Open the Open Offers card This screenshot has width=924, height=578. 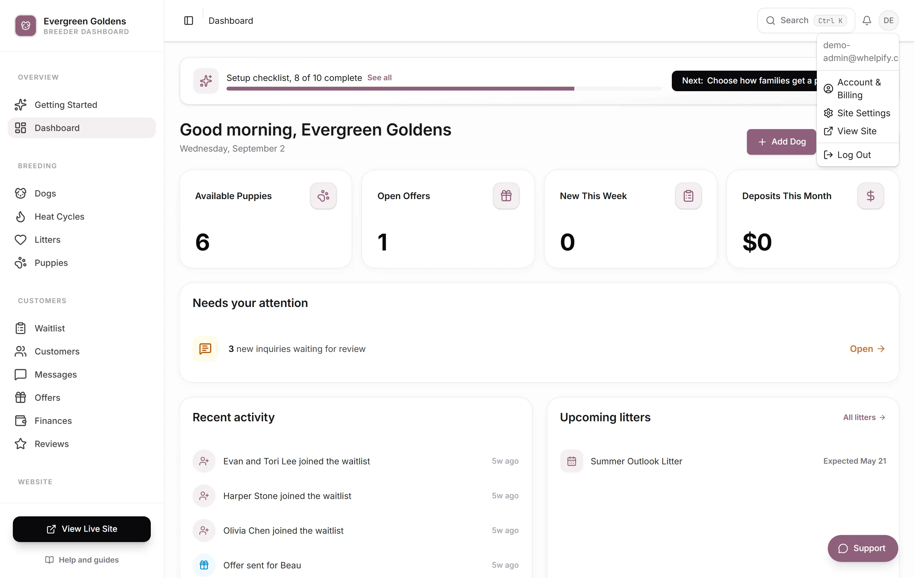(x=448, y=219)
